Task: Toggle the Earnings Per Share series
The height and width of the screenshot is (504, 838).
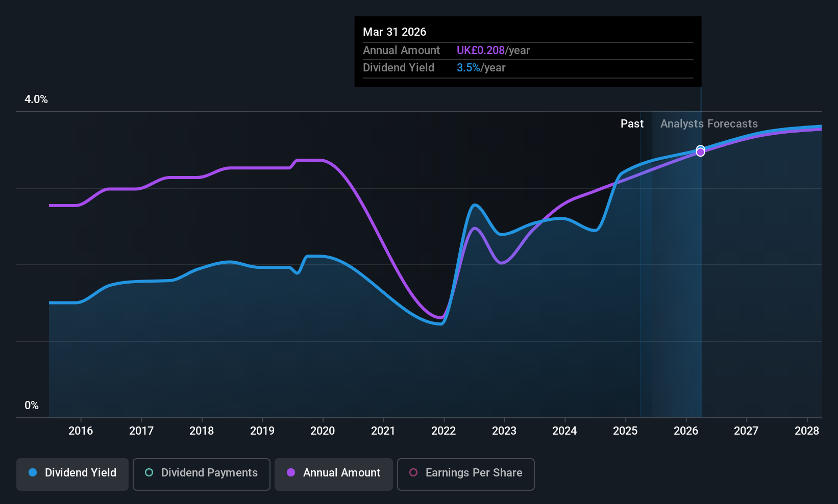Action: (466, 474)
